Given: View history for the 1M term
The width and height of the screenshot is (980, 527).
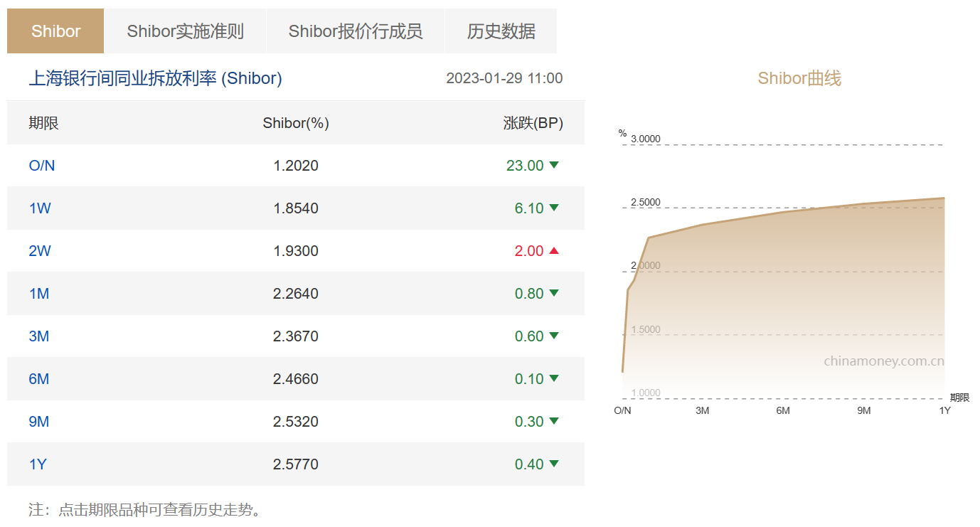Looking at the screenshot, I should click(x=39, y=294).
